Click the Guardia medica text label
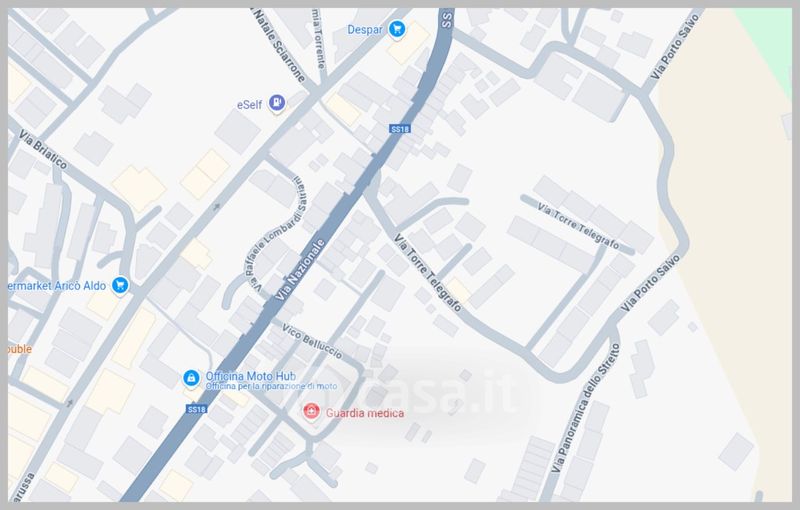 coord(365,413)
